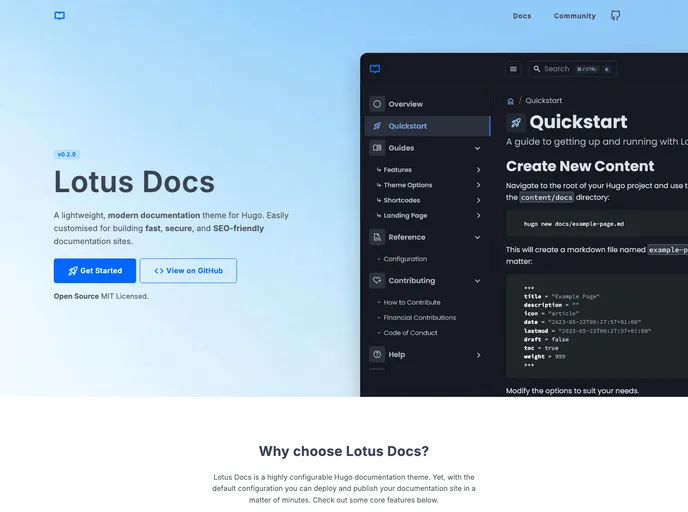Expand the Help section arrow
This screenshot has width=688, height=512.
pos(478,355)
